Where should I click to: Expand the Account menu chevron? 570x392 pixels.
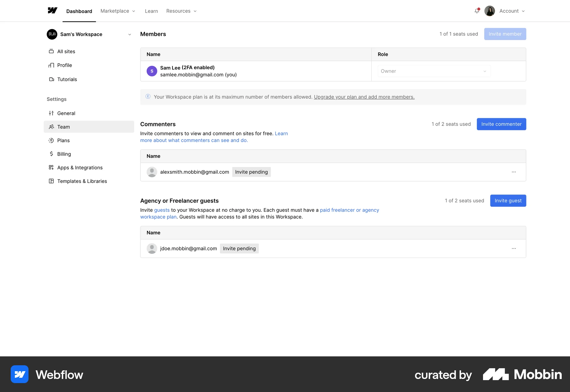[x=523, y=11]
